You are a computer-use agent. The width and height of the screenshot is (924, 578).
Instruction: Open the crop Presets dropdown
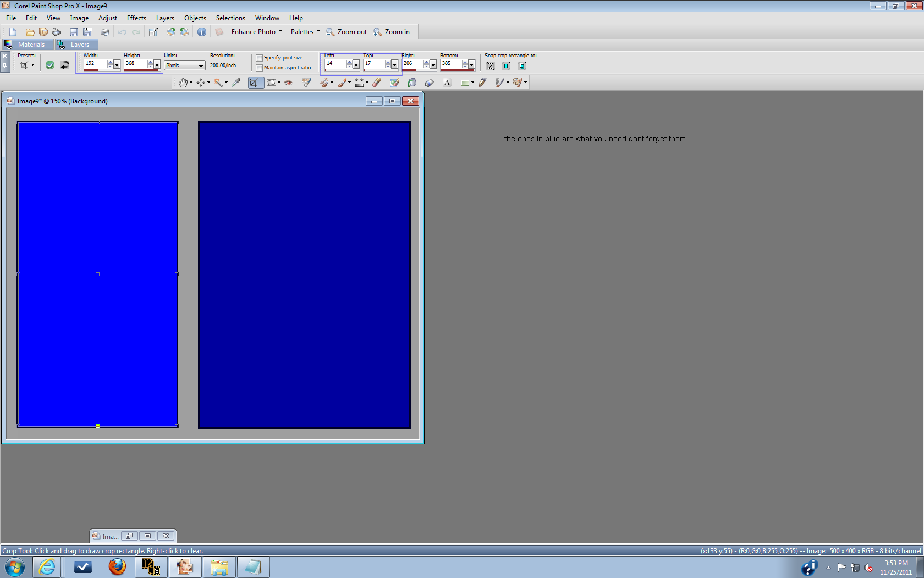point(32,65)
